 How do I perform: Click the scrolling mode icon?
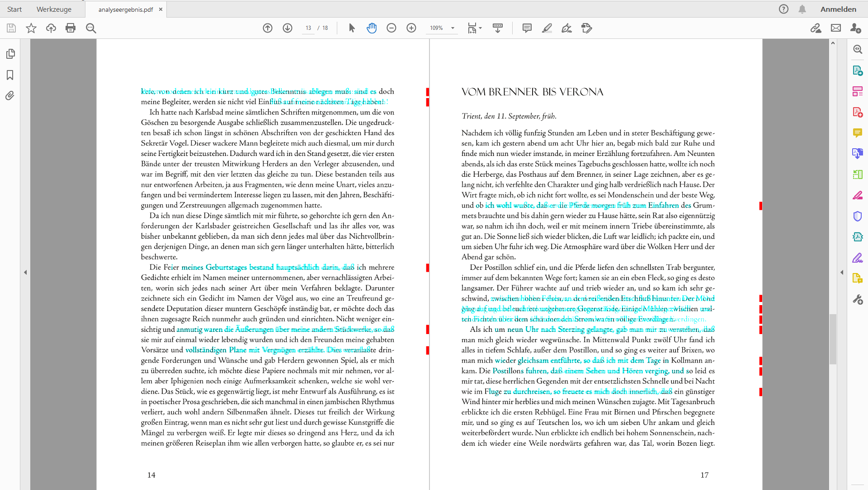pos(498,28)
